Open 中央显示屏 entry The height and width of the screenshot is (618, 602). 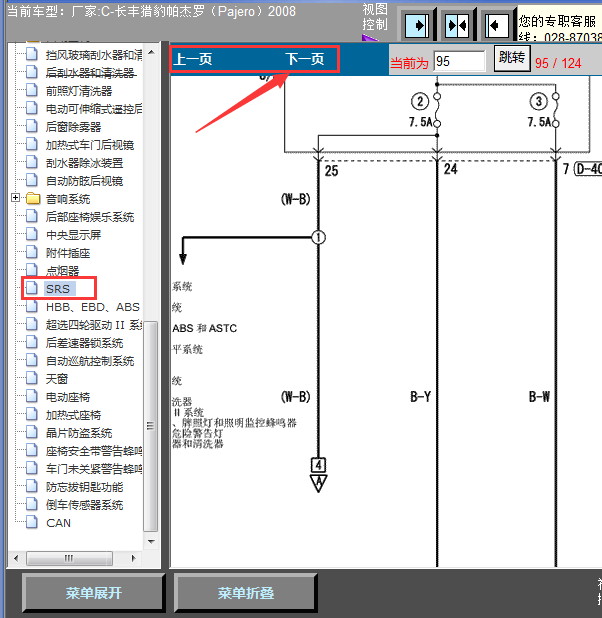click(x=73, y=235)
